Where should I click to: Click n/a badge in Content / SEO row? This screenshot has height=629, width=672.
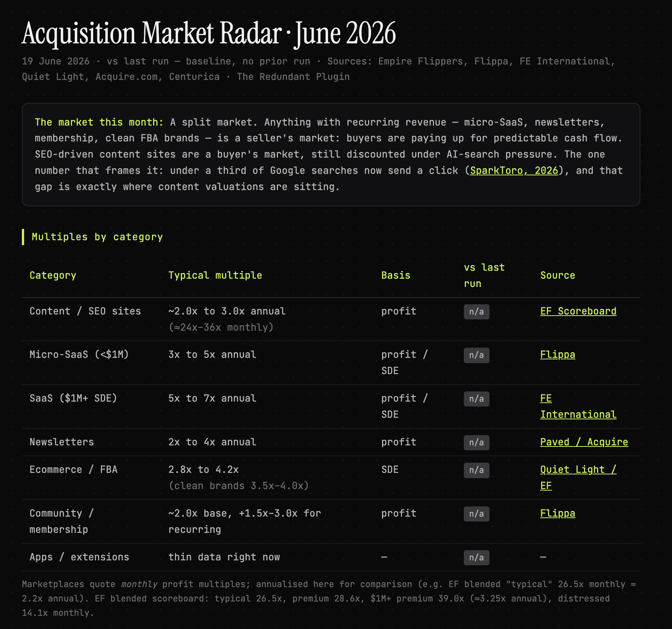pyautogui.click(x=477, y=312)
